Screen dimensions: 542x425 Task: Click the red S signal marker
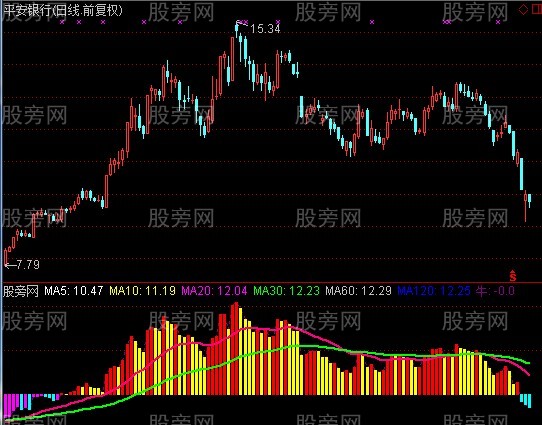tap(513, 275)
